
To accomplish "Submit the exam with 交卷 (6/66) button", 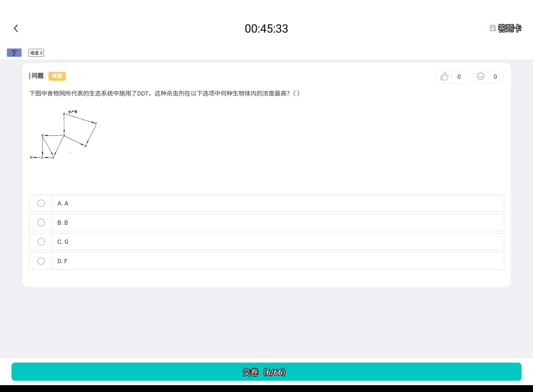I will tap(266, 372).
